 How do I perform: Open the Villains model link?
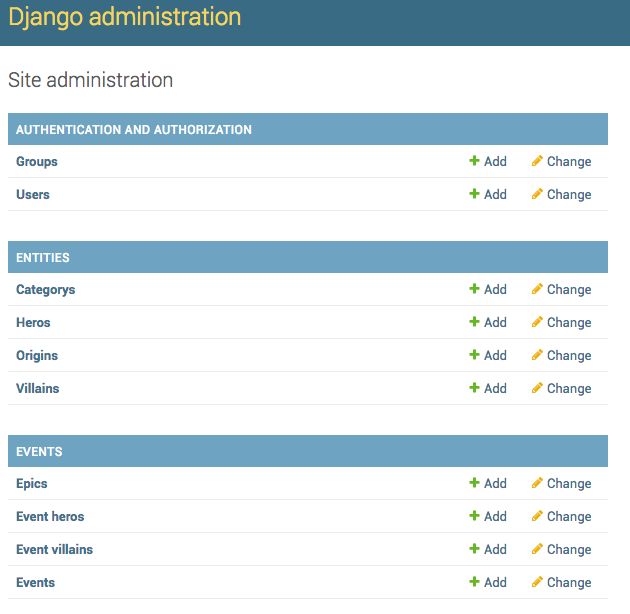click(37, 388)
